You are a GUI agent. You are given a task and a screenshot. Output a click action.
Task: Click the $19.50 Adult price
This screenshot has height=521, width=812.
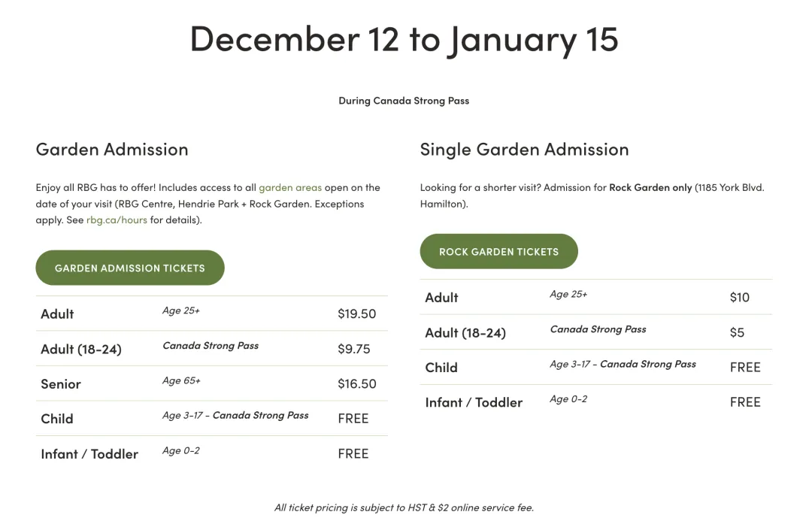point(356,314)
